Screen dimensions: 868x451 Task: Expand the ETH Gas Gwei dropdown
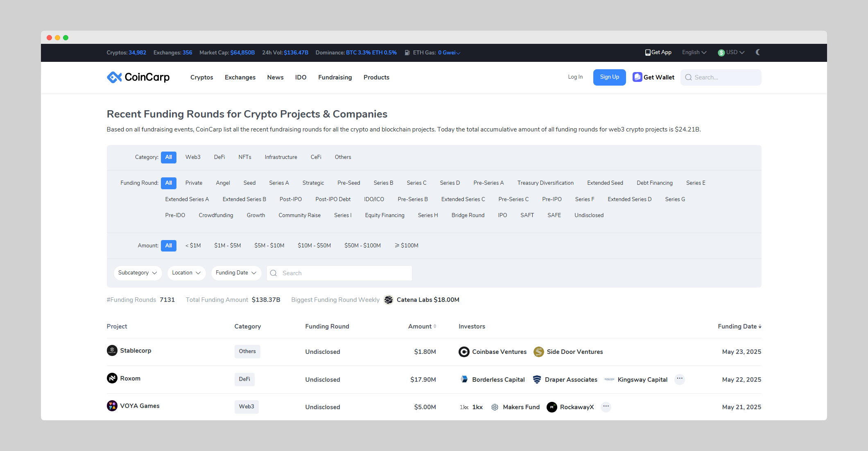(449, 53)
